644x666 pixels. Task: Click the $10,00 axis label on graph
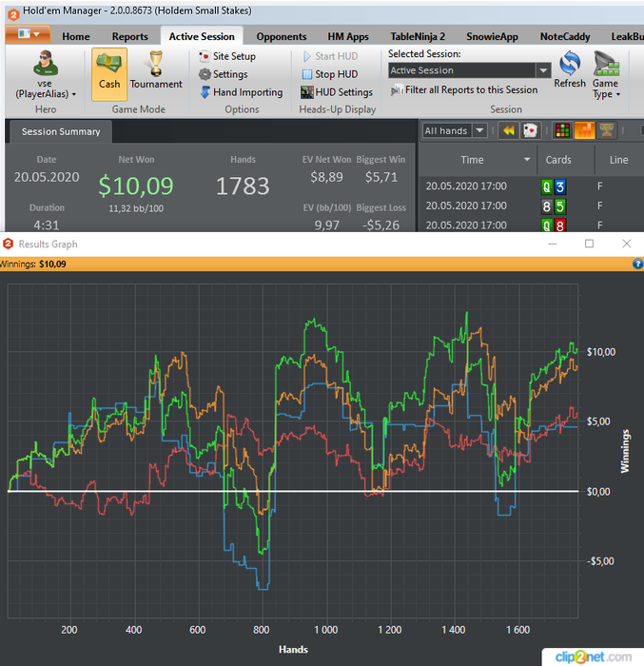point(600,352)
